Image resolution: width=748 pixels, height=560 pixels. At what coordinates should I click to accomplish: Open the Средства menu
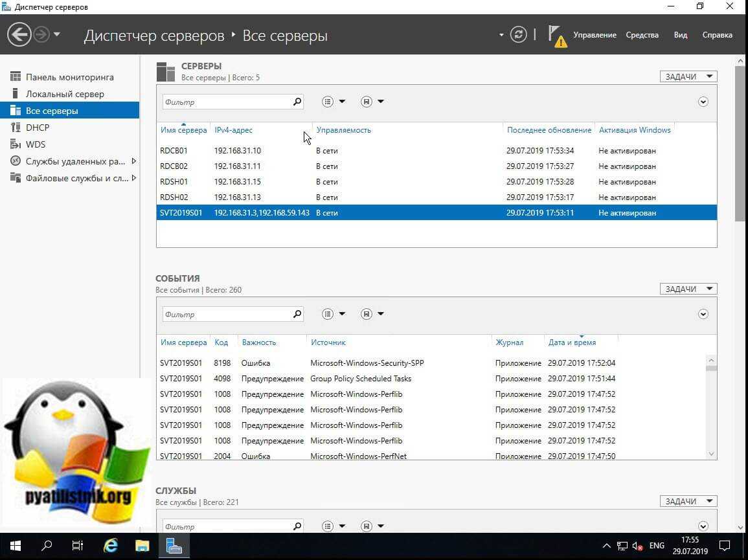click(642, 35)
